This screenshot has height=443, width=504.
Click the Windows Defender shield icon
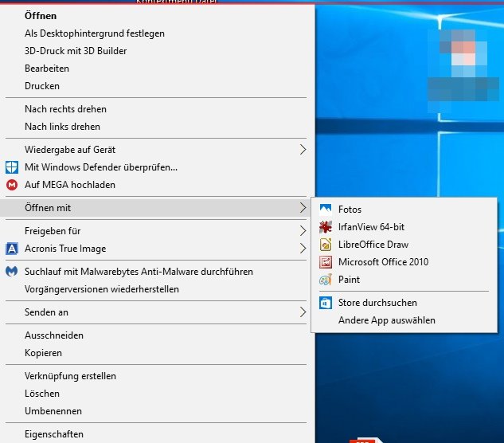point(12,167)
